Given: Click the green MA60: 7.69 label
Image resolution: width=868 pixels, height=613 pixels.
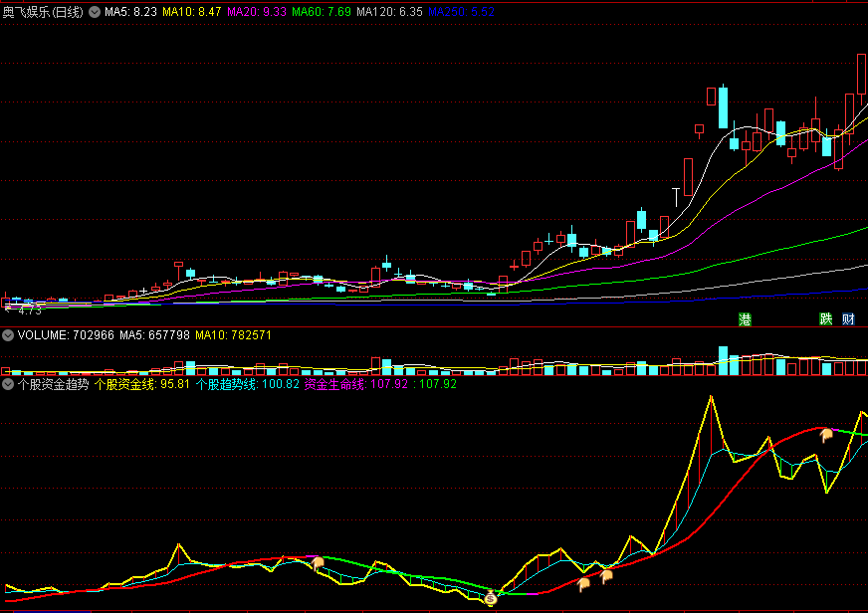Looking at the screenshot, I should pyautogui.click(x=322, y=12).
